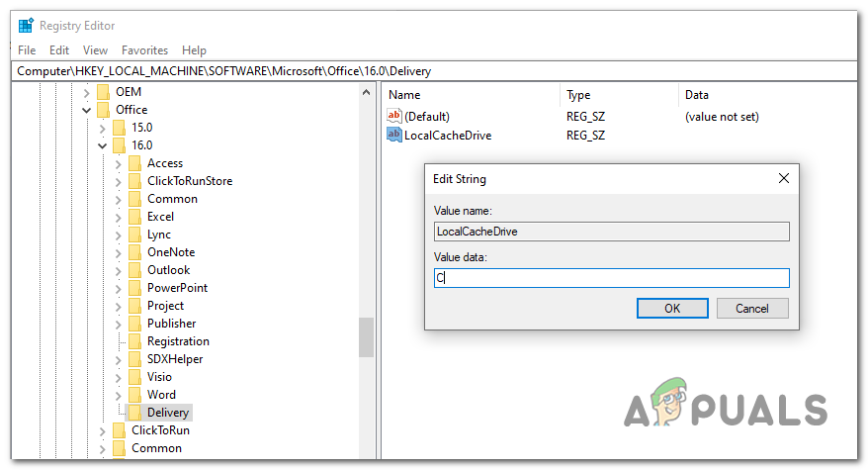Click the Lync key folder icon
The height and width of the screenshot is (470, 868).
[134, 235]
